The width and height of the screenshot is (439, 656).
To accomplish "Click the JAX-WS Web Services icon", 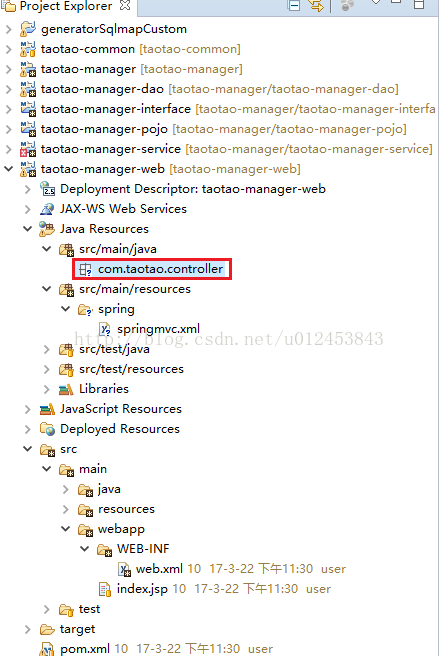I will click(47, 209).
